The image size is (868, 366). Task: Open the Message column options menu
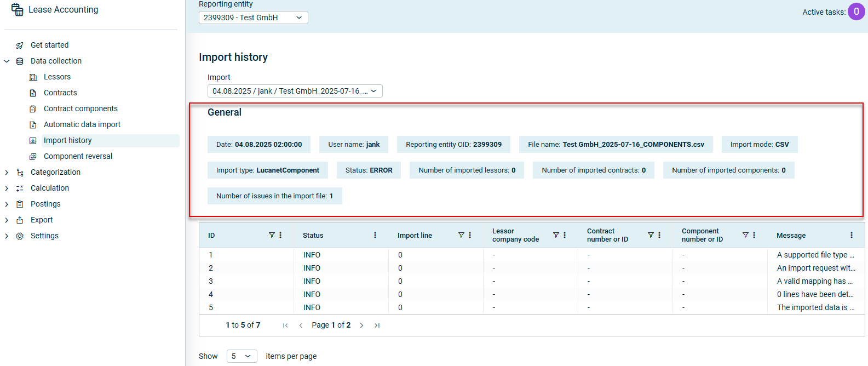pyautogui.click(x=852, y=235)
